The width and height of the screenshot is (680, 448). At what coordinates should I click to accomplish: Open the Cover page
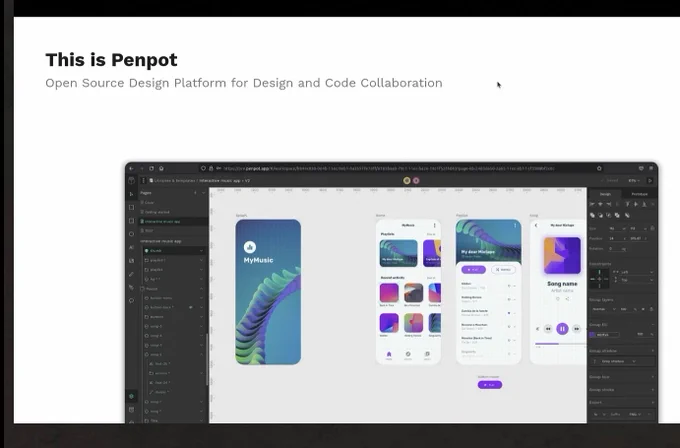click(173, 203)
